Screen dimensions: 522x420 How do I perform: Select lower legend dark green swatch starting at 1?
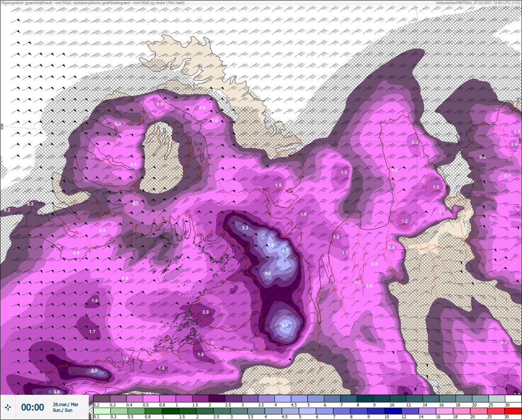pyautogui.click(x=170, y=411)
